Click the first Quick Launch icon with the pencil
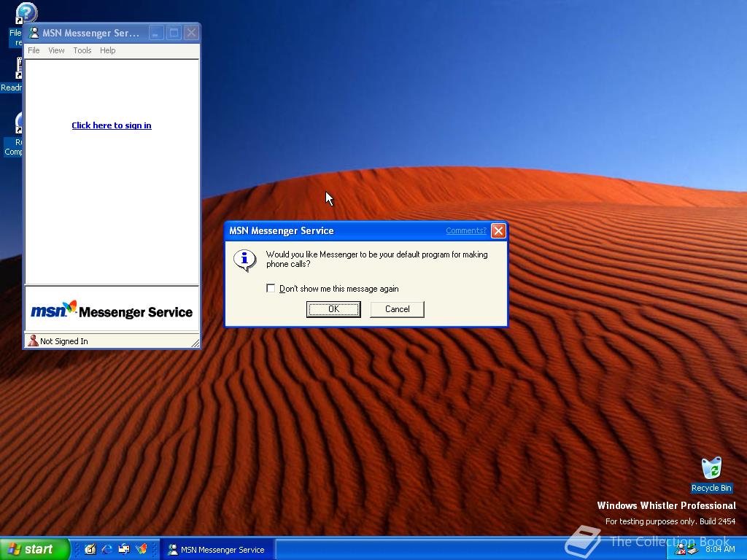Screen dimensions: 747x560 (x=90, y=550)
